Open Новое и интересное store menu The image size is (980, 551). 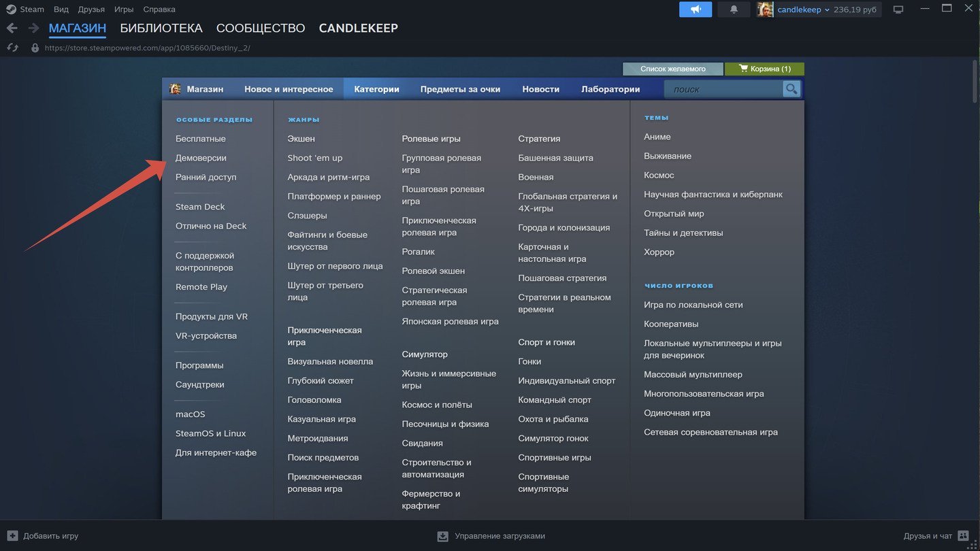pyautogui.click(x=289, y=89)
